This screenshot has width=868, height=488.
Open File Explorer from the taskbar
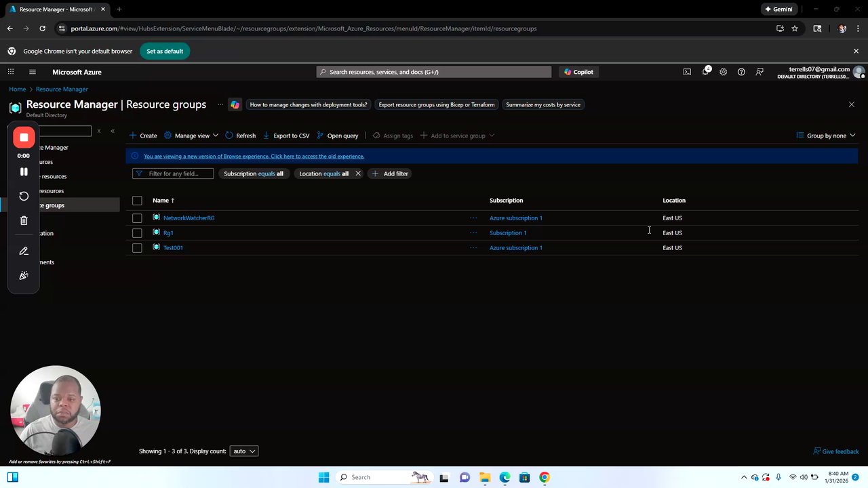tap(484, 477)
